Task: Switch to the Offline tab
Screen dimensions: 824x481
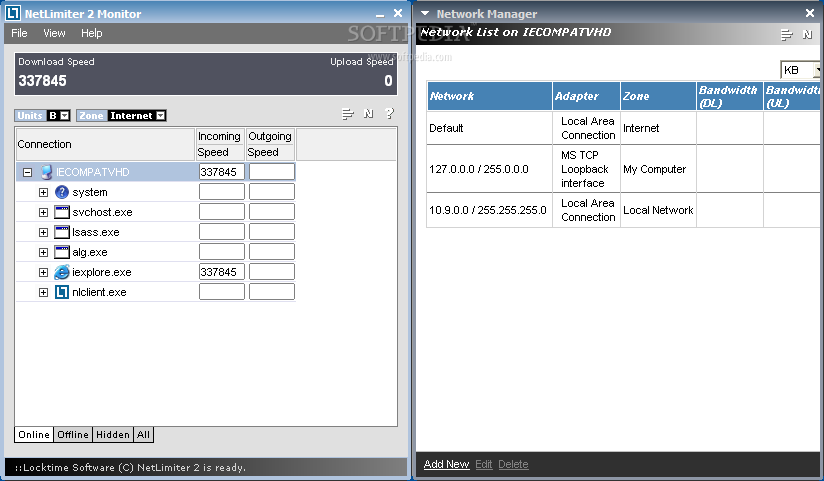Action: [73, 435]
